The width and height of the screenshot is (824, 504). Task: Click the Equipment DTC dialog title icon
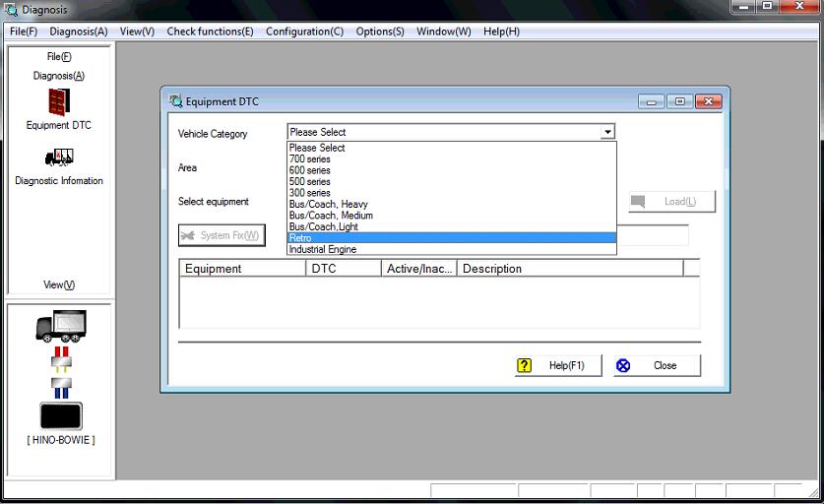pos(175,101)
